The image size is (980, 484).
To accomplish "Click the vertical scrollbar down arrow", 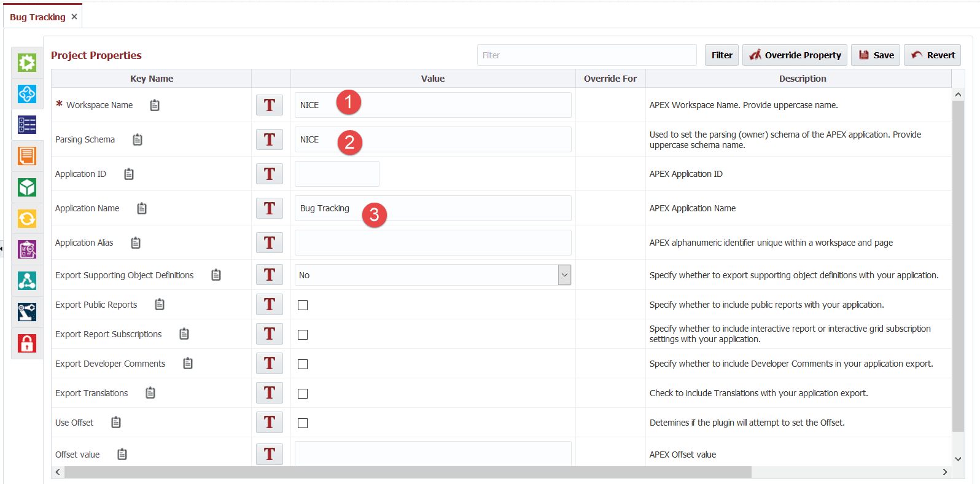I will click(x=958, y=459).
